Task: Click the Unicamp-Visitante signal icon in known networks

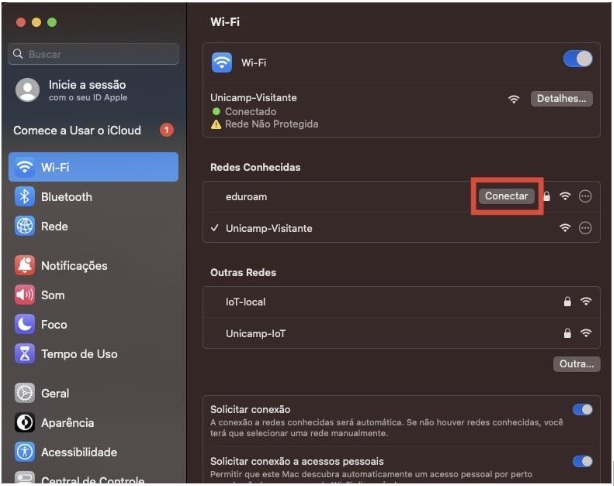Action: (x=565, y=228)
